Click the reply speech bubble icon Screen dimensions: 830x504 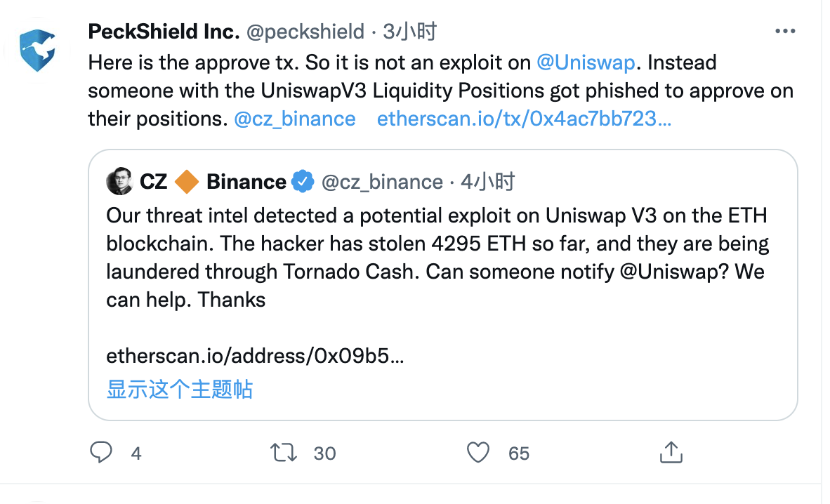pyautogui.click(x=101, y=452)
